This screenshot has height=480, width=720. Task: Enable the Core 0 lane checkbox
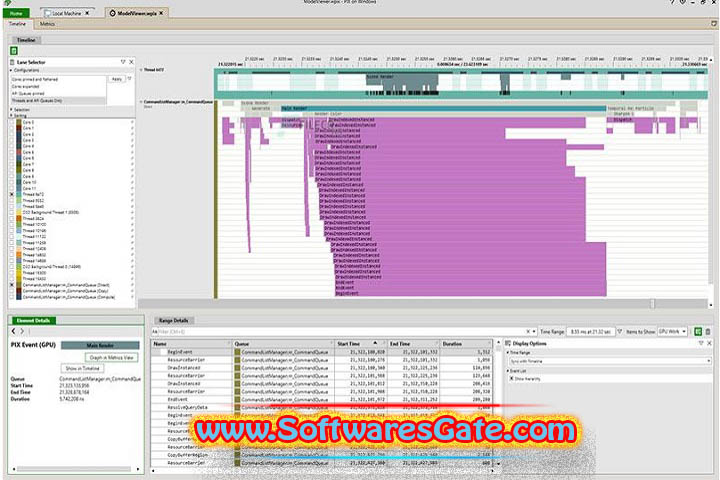[12, 123]
